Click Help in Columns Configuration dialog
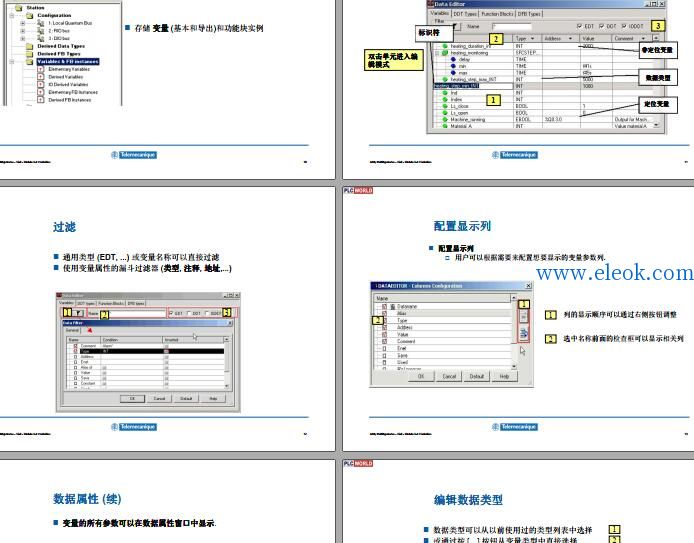This screenshot has height=543, width=694. [x=505, y=377]
